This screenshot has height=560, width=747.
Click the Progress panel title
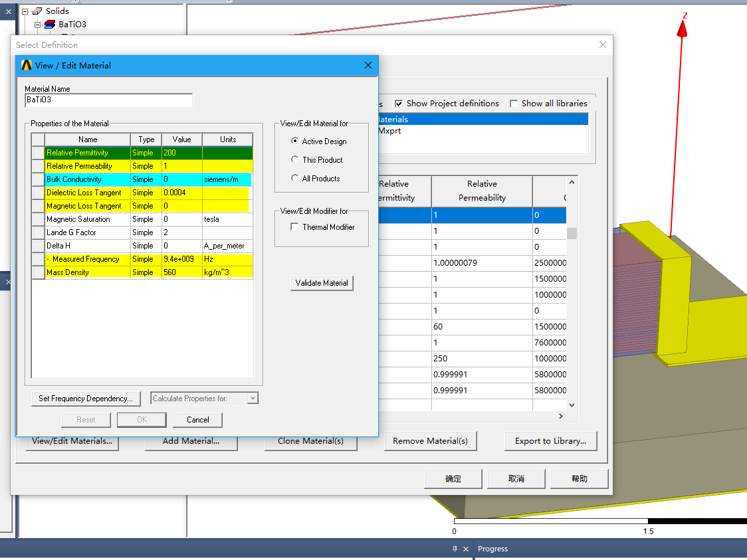point(492,549)
